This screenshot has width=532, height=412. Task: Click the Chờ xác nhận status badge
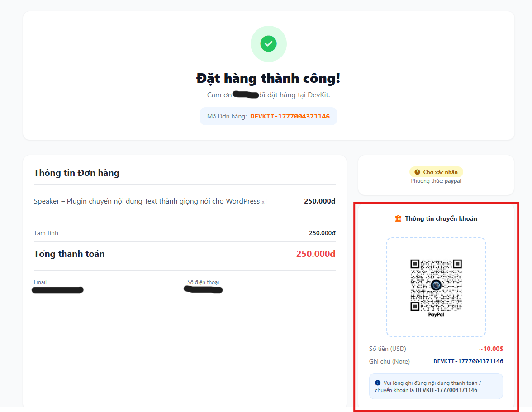click(436, 172)
